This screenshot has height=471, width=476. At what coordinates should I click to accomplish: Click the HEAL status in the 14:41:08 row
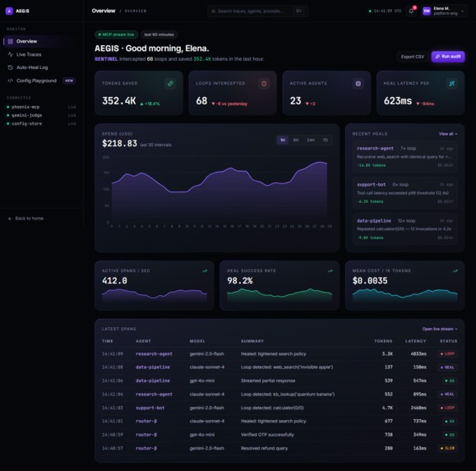447,367
